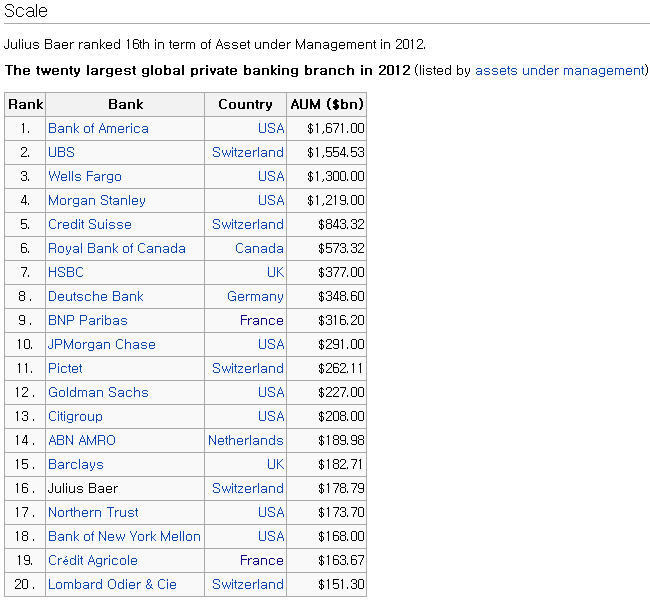Click USA in the Citigroup row

(271, 416)
